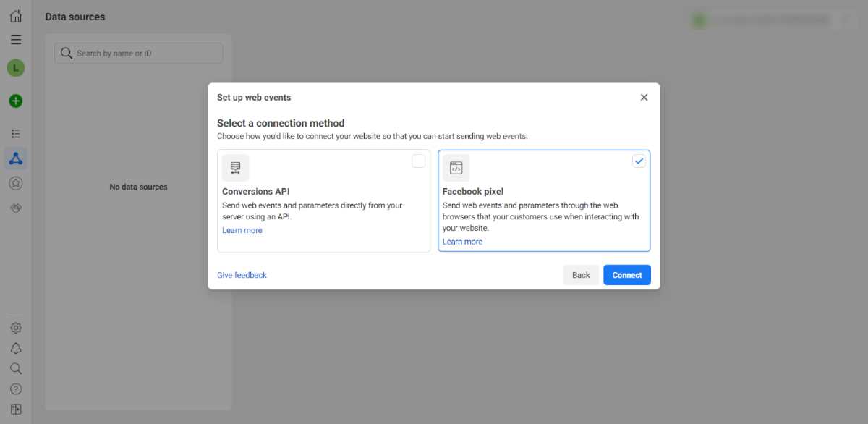Image resolution: width=868 pixels, height=424 pixels.
Task: Open the Home icon in the sidebar
Action: tap(16, 16)
